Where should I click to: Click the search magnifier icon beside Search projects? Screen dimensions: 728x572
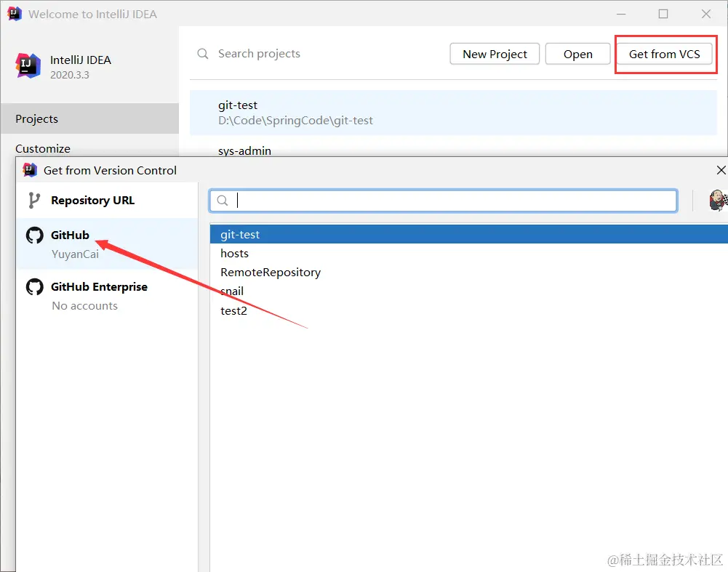pyautogui.click(x=203, y=54)
